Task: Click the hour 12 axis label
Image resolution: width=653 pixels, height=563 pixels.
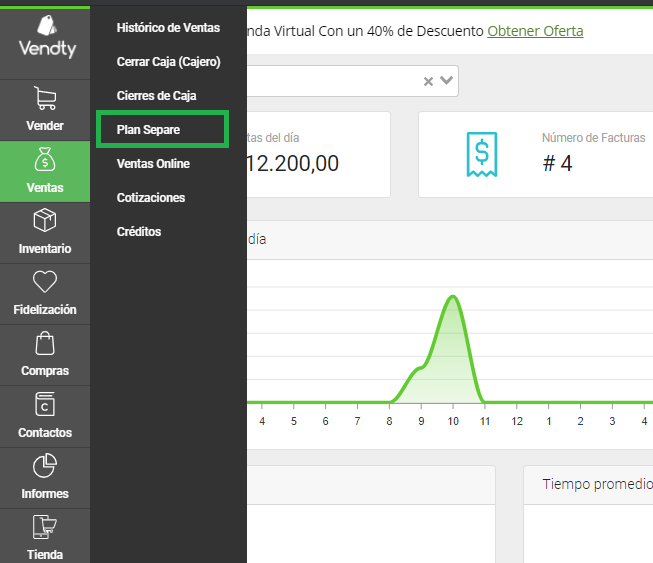Action: point(517,421)
